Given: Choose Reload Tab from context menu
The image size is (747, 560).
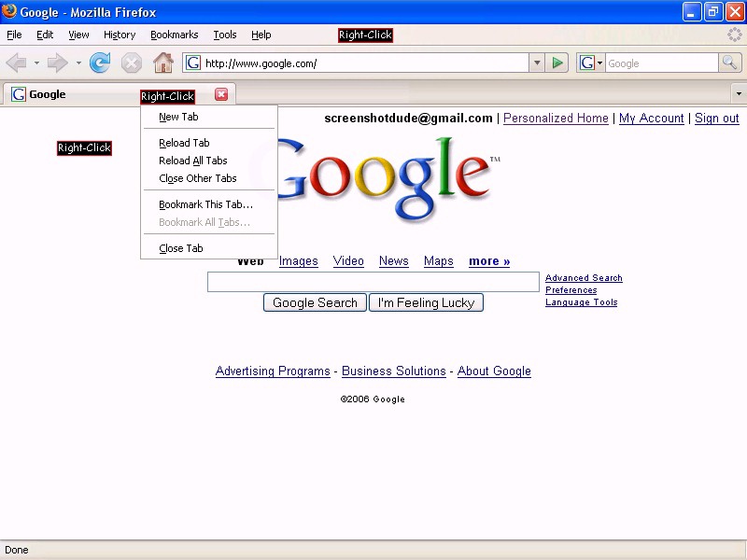Looking at the screenshot, I should [209, 143].
